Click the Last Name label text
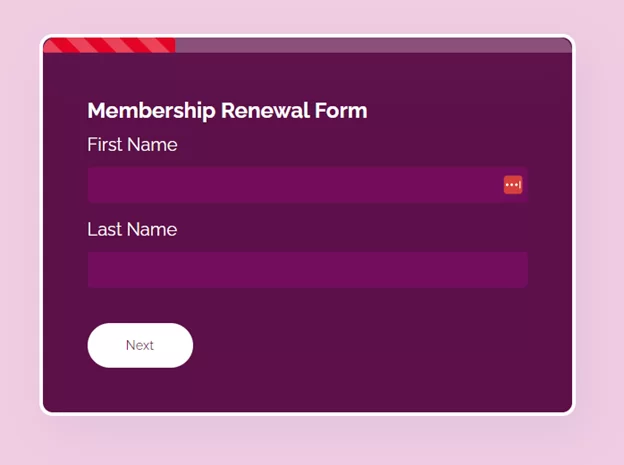The height and width of the screenshot is (465, 624). click(x=132, y=230)
